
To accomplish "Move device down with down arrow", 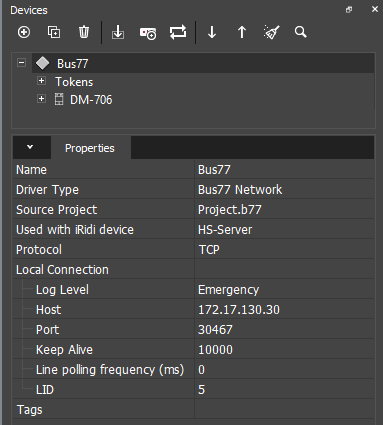I will (x=212, y=32).
